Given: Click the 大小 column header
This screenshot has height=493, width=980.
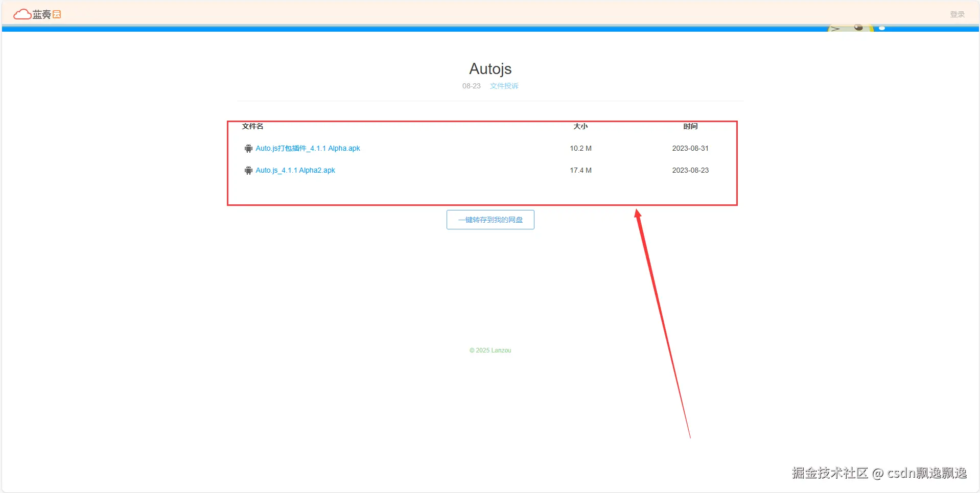Looking at the screenshot, I should pyautogui.click(x=580, y=126).
